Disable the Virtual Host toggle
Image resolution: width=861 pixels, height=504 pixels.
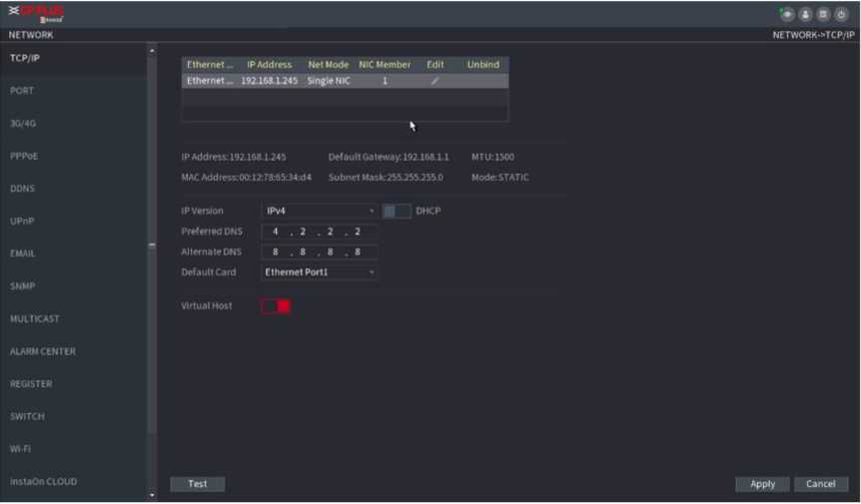[276, 306]
